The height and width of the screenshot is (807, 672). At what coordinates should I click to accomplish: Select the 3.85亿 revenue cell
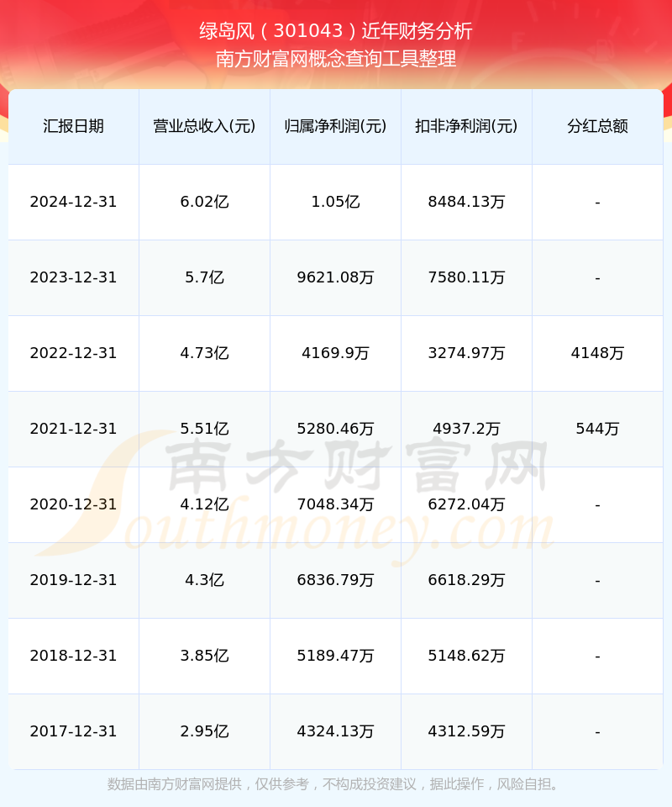205,656
